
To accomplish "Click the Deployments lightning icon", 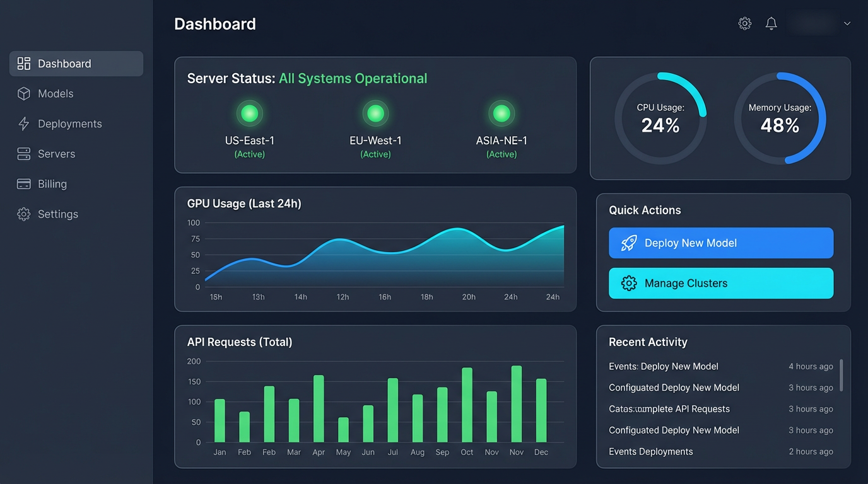I will (23, 124).
